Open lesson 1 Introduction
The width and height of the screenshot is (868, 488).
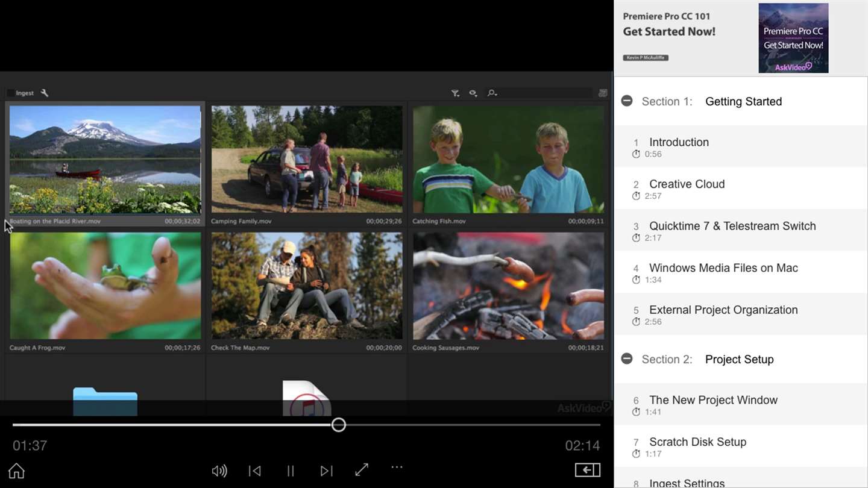click(741, 146)
